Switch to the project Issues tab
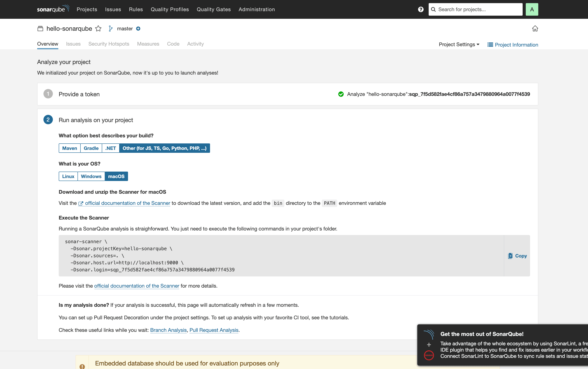Image resolution: width=588 pixels, height=369 pixels. 73,44
